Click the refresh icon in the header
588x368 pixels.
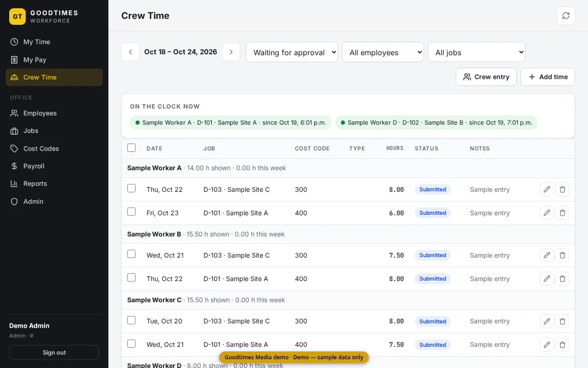(x=565, y=16)
